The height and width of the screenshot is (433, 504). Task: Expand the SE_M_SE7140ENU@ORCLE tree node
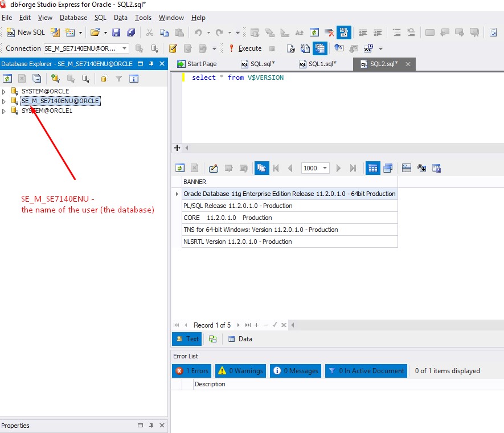[3, 101]
